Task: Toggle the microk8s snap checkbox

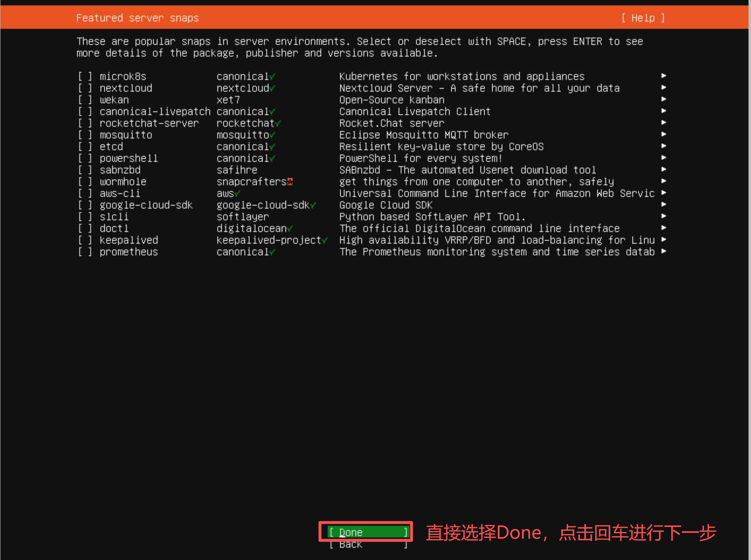Action: click(85, 76)
